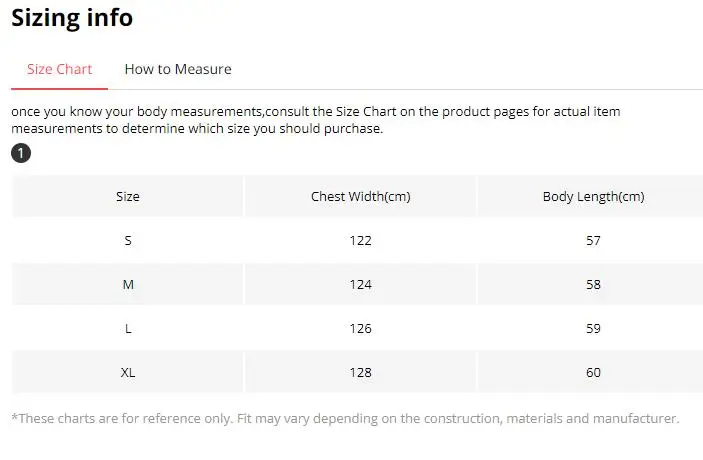Viewport: 703px width, 460px height.
Task: Click body length value 57
Action: (593, 241)
